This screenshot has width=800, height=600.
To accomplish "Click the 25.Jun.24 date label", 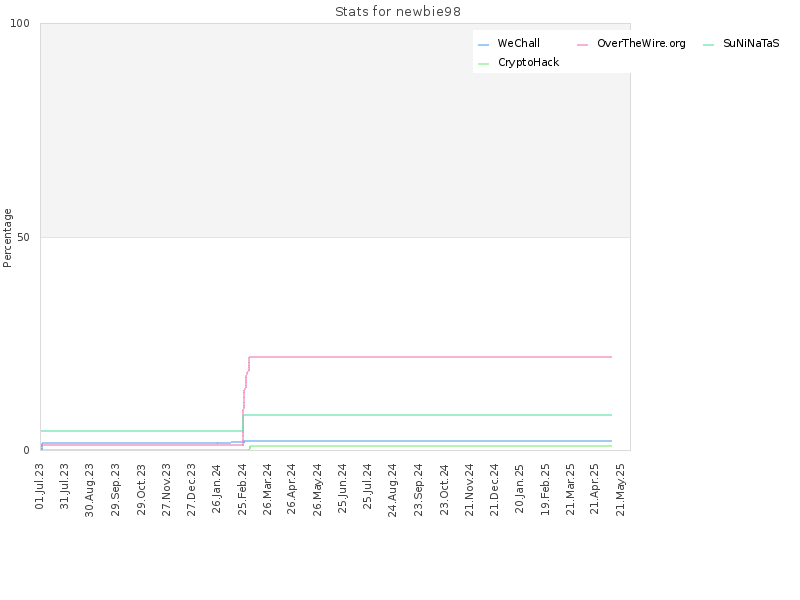I will [343, 487].
